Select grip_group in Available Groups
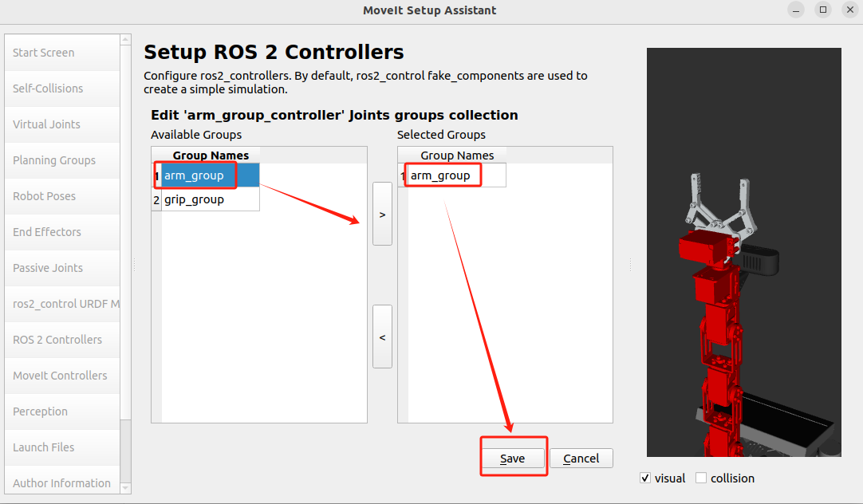The image size is (863, 504). tap(211, 199)
